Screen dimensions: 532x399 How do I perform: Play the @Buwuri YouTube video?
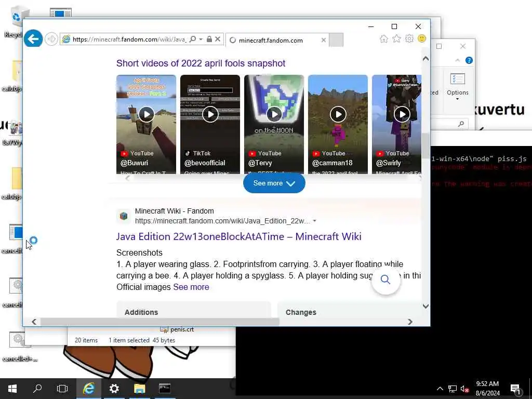coord(146,114)
